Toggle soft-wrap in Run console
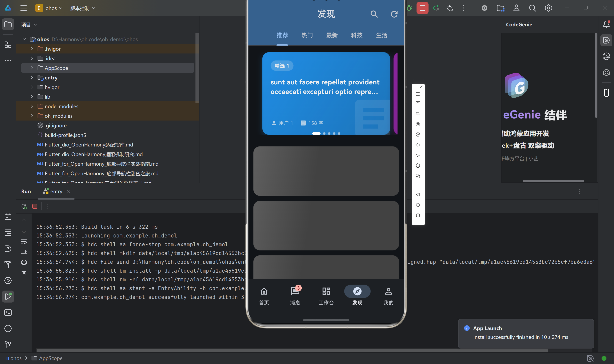The image size is (614, 364). tap(24, 242)
